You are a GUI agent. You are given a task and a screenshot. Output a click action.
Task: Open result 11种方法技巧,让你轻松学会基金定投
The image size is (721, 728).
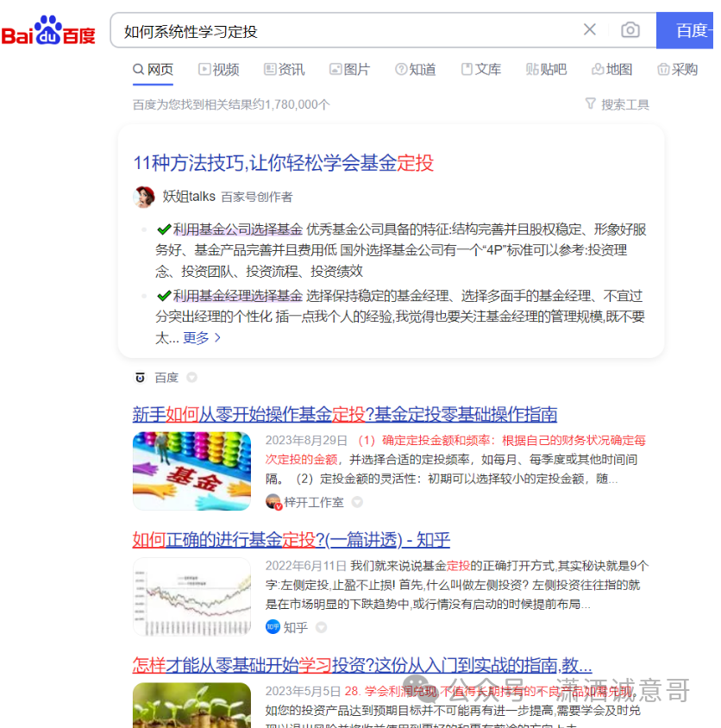pos(283,163)
